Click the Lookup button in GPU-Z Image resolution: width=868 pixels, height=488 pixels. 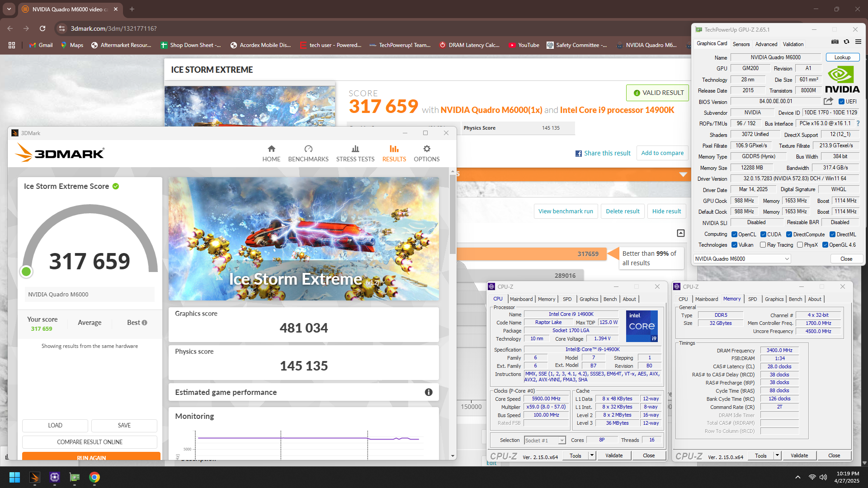(842, 57)
